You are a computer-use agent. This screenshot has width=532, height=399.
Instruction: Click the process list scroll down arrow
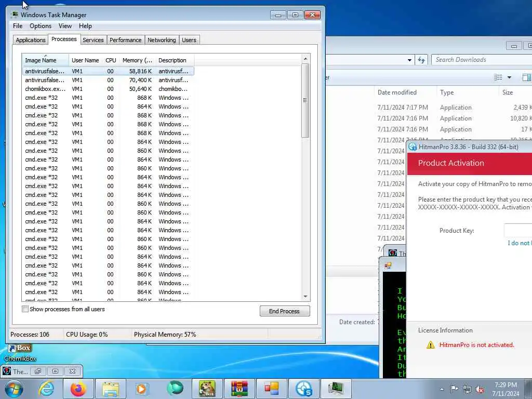(305, 297)
